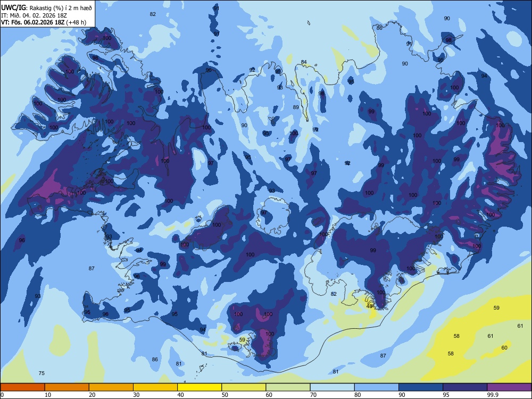The height and width of the screenshot is (399, 532).
Task: Click the 70–80% pale blue legend swatch
Action: click(x=332, y=387)
